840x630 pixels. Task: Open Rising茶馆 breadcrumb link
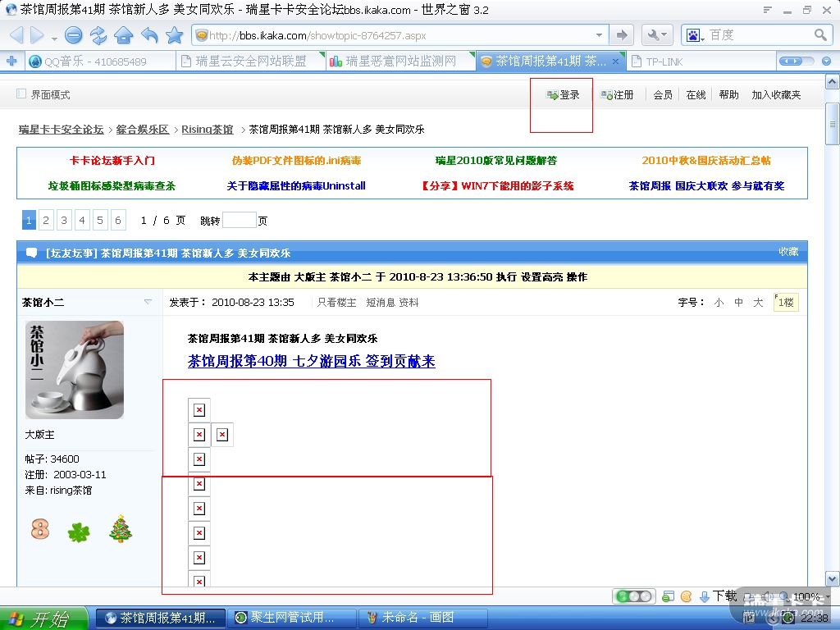[208, 129]
